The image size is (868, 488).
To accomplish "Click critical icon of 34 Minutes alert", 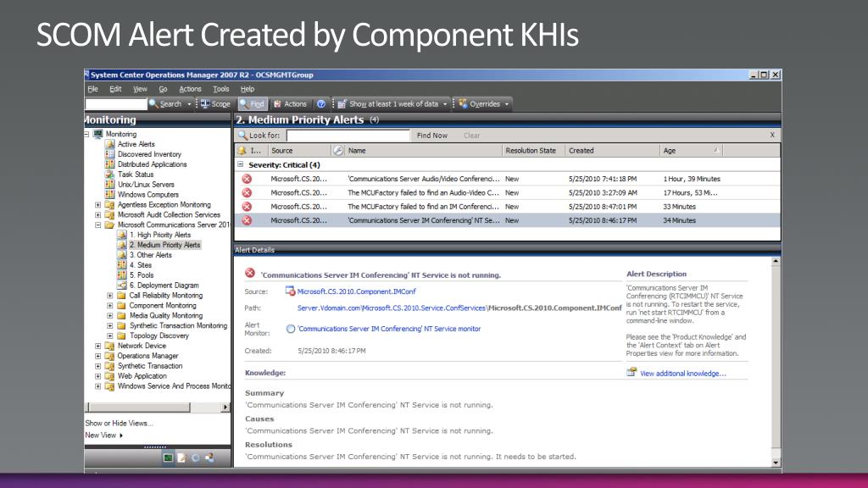I will click(x=247, y=220).
